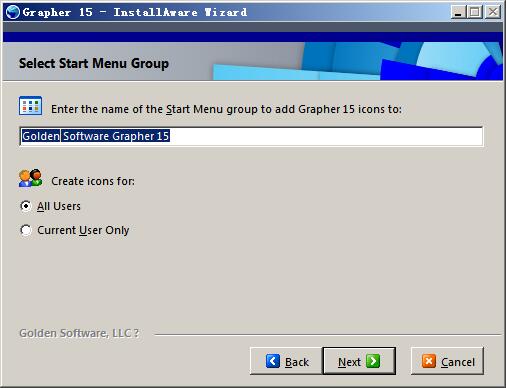
Task: Click the orange X icon on Cancel
Action: pyautogui.click(x=429, y=361)
